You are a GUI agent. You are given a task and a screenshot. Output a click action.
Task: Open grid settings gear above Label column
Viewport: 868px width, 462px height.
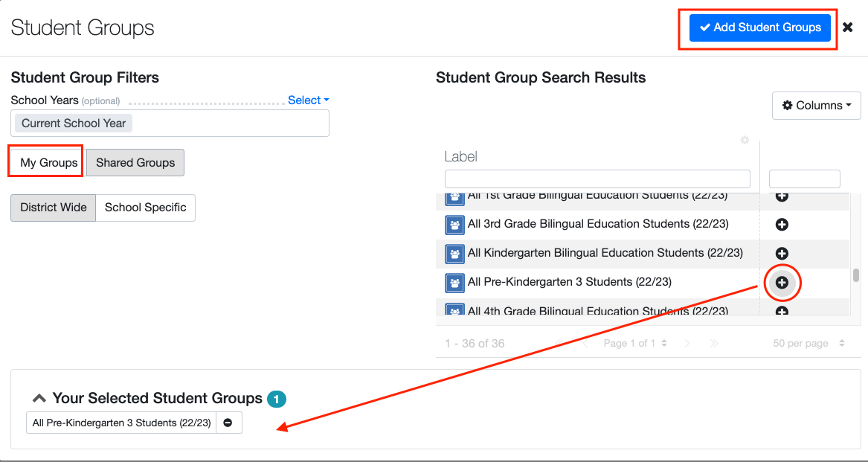pos(745,140)
